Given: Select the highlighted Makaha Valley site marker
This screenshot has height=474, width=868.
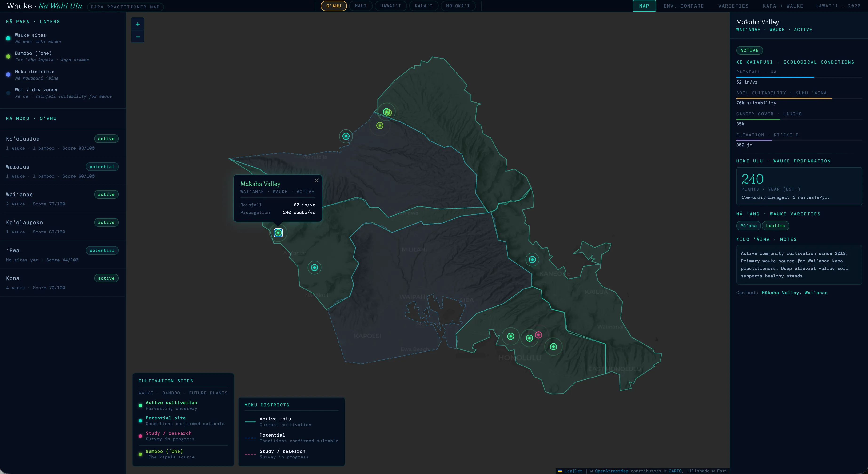Looking at the screenshot, I should pyautogui.click(x=278, y=233).
